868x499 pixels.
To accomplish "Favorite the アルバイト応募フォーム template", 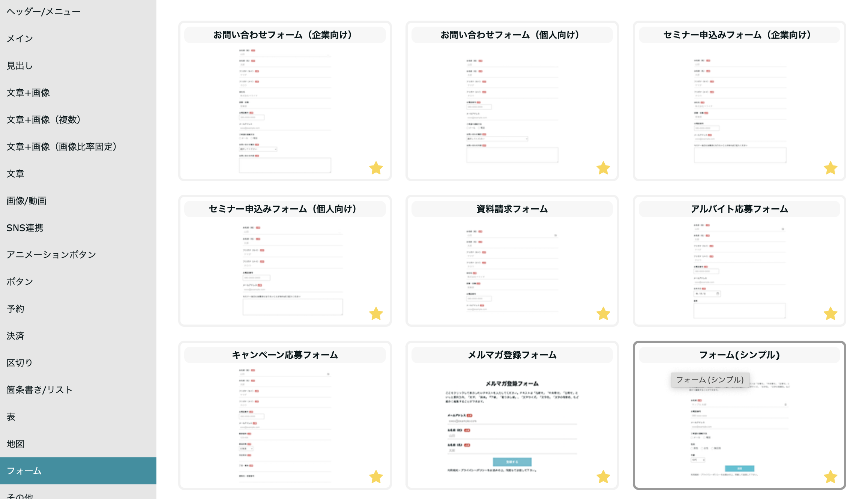I will point(830,314).
